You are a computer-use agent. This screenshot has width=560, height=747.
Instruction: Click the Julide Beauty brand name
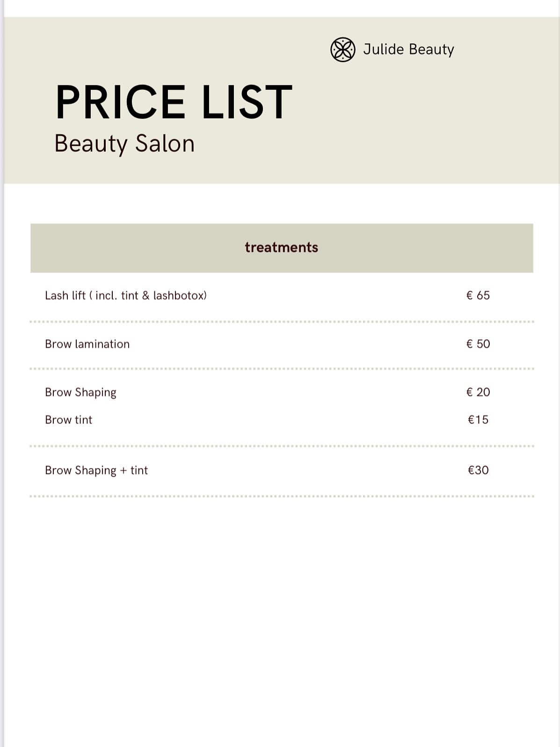coord(408,49)
